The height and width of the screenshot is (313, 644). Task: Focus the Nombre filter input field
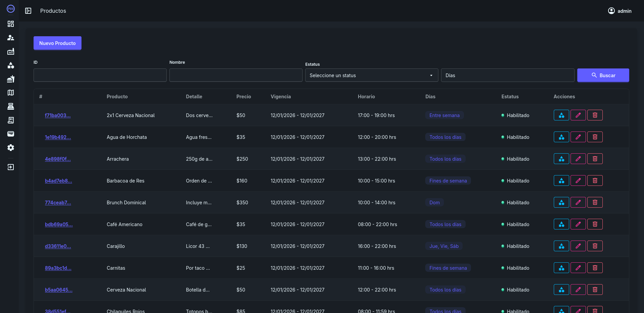pyautogui.click(x=235, y=75)
